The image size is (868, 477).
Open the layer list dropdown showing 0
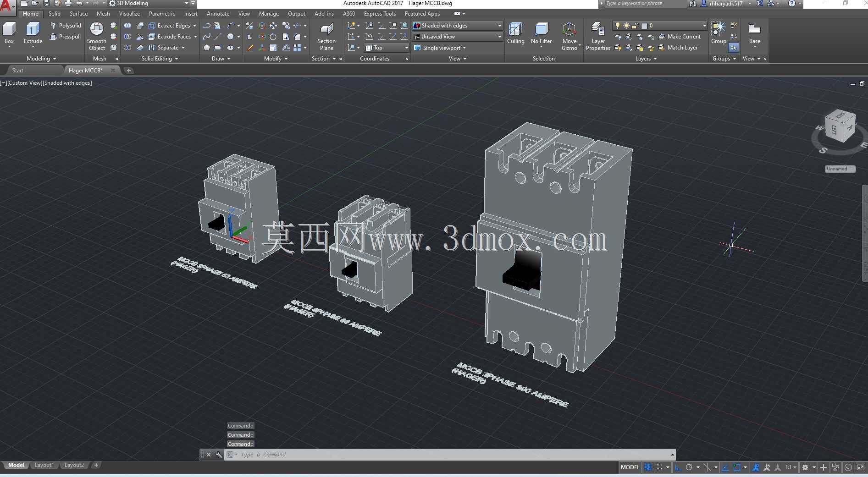coord(661,26)
